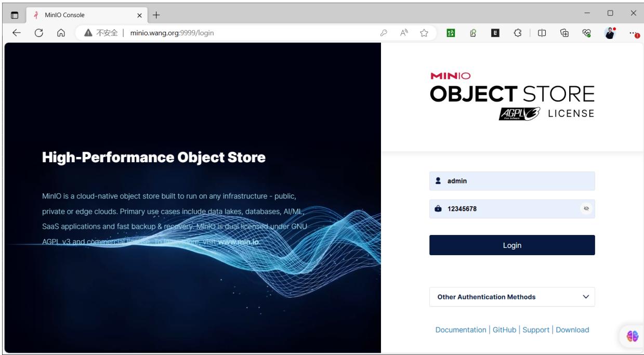Open saved password key icon in address bar

click(385, 33)
